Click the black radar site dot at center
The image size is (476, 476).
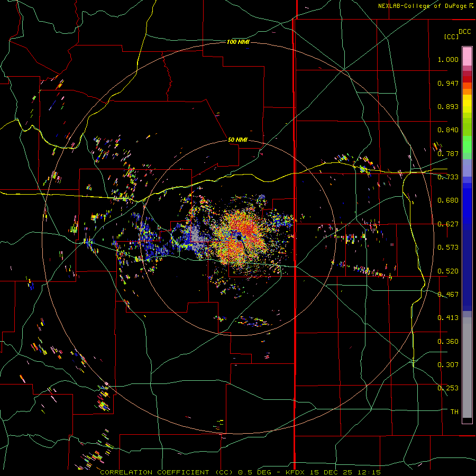[239, 237]
